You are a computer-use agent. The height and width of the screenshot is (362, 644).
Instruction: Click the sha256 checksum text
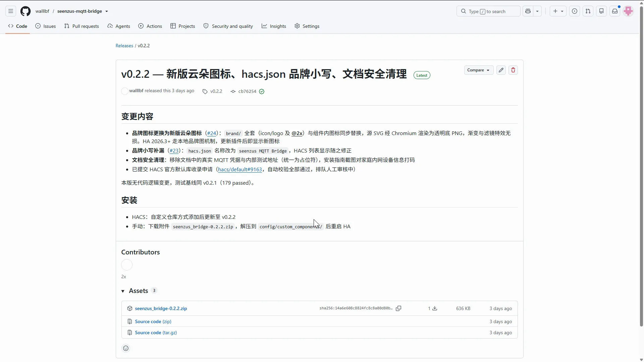click(x=356, y=308)
